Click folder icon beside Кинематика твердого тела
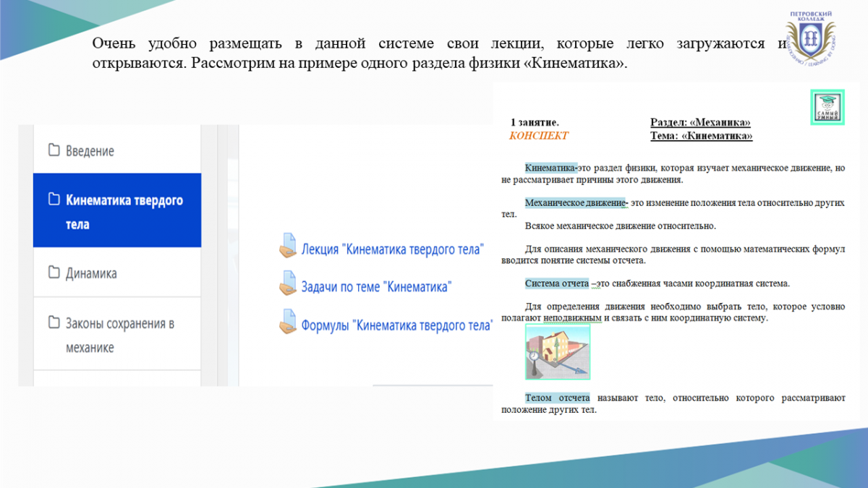868x488 pixels. (54, 200)
